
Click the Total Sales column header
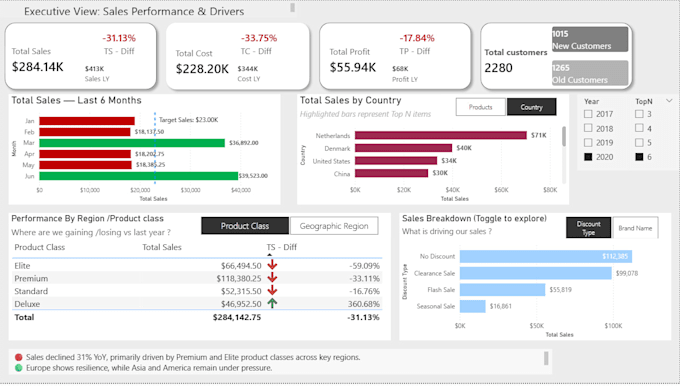(x=162, y=247)
